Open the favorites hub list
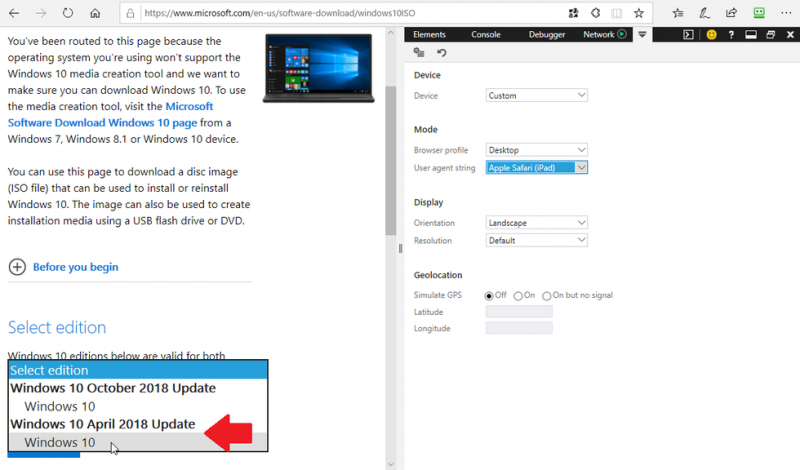 coord(678,13)
